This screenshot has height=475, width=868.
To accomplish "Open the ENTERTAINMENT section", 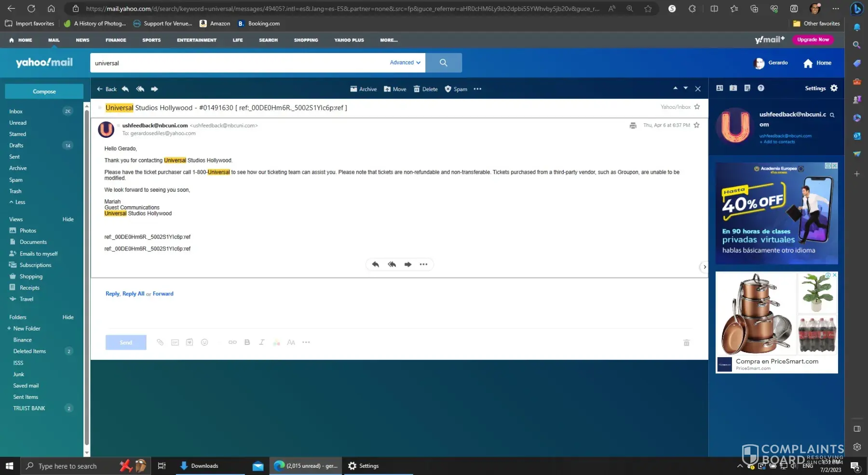I will 197,40.
